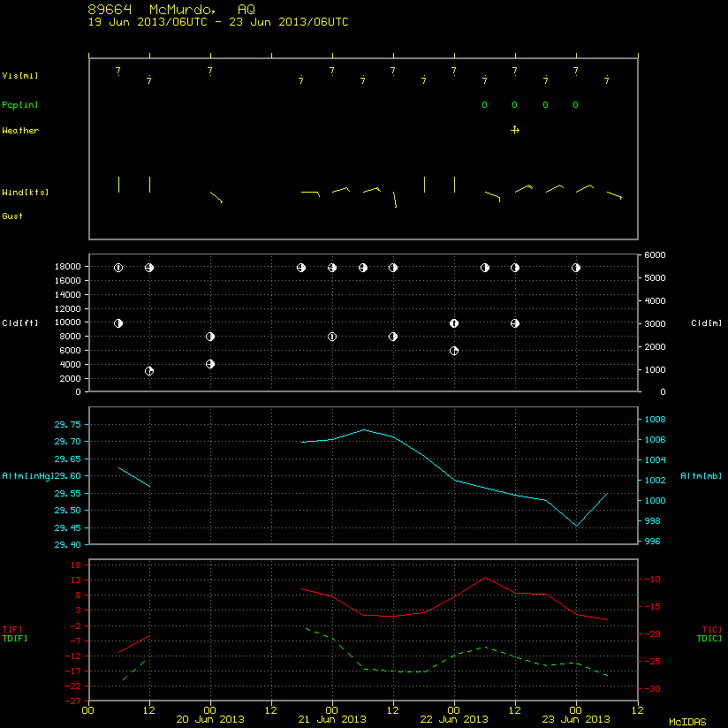Click the temperature peak on red line

pyautogui.click(x=485, y=578)
